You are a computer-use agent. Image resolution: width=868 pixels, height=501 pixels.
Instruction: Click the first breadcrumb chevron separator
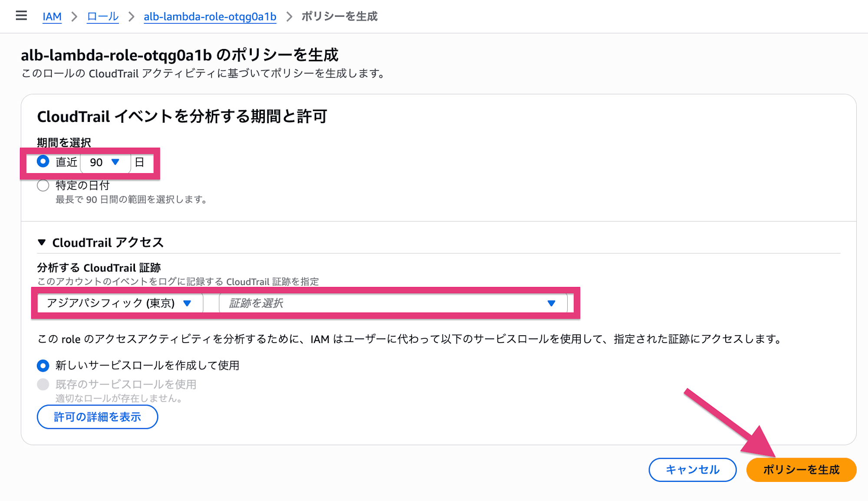tap(74, 16)
